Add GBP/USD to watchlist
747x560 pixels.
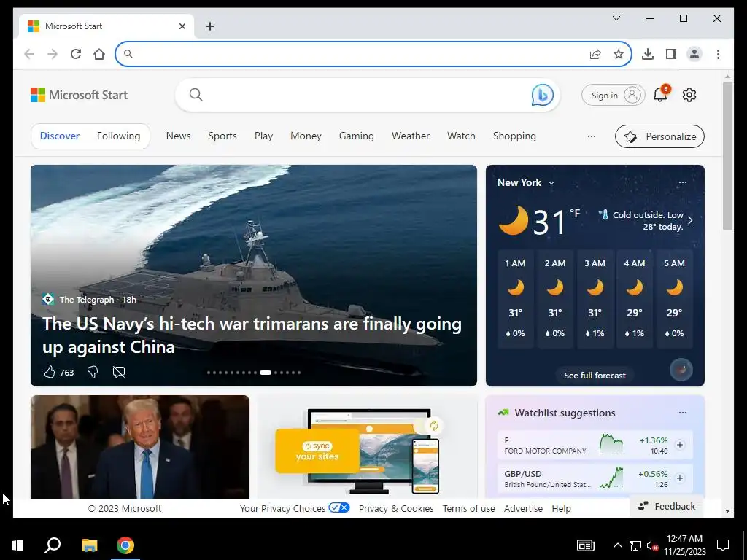click(x=680, y=478)
